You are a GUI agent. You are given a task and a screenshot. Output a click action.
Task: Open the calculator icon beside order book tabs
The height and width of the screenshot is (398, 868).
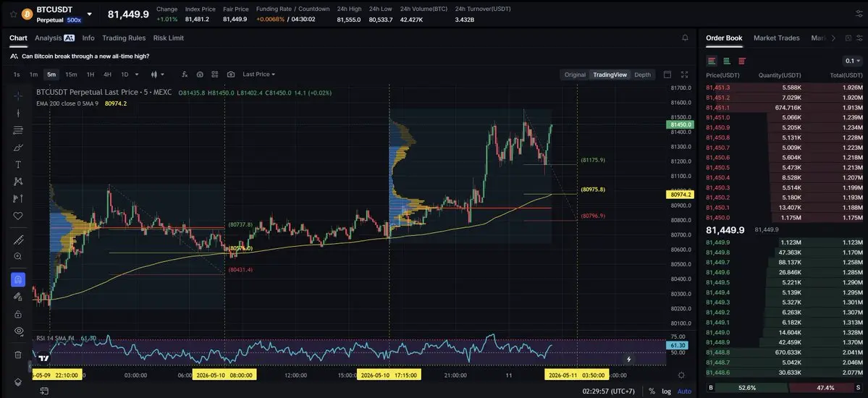(x=848, y=38)
